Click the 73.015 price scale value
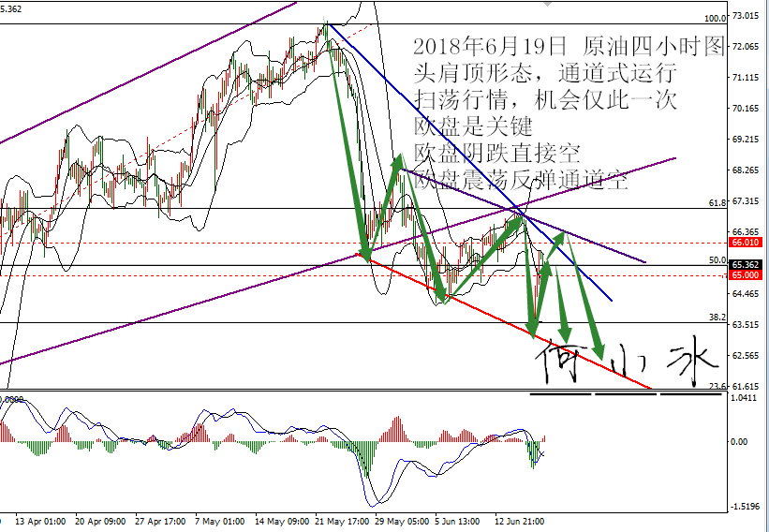The width and height of the screenshot is (769, 532). point(744,16)
